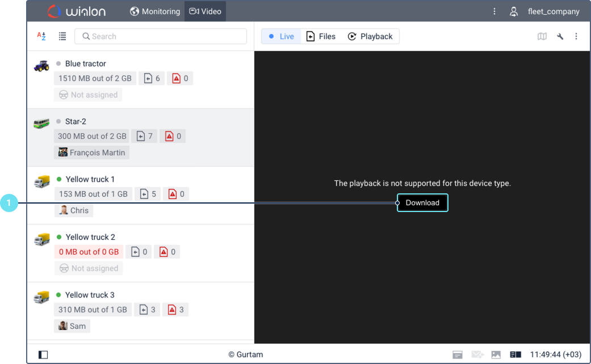Click Star-2 storage 300 MB
Viewport: 591px width, 364px height.
(x=91, y=136)
